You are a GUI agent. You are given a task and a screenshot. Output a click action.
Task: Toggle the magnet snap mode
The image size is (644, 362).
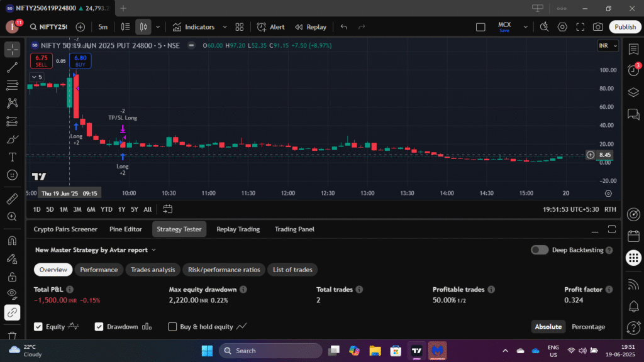pos(13,241)
